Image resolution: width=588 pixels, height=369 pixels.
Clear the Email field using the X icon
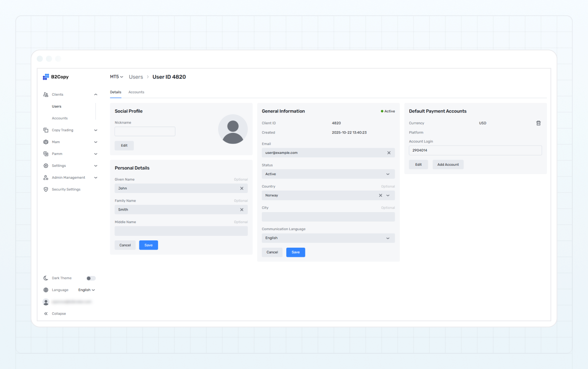coord(389,152)
